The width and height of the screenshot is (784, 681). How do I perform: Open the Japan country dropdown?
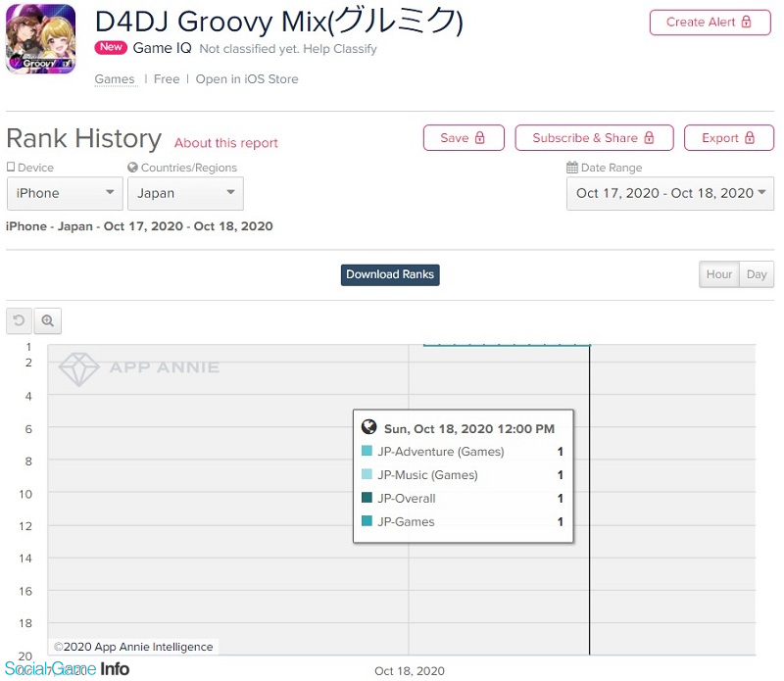coord(185,193)
